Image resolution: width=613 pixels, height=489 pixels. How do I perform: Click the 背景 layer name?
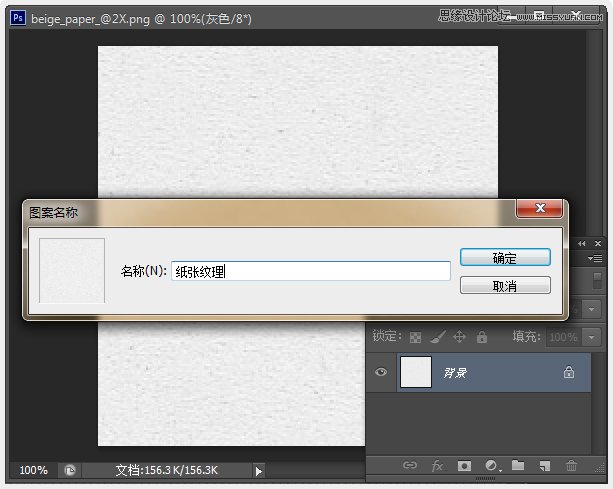[x=455, y=373]
